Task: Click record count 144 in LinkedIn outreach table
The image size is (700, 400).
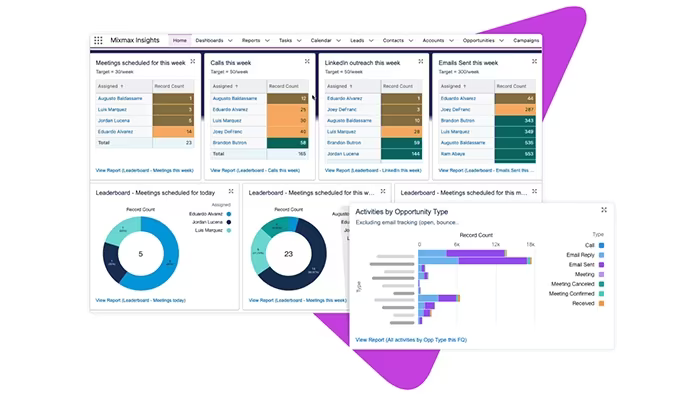Action: (x=402, y=154)
